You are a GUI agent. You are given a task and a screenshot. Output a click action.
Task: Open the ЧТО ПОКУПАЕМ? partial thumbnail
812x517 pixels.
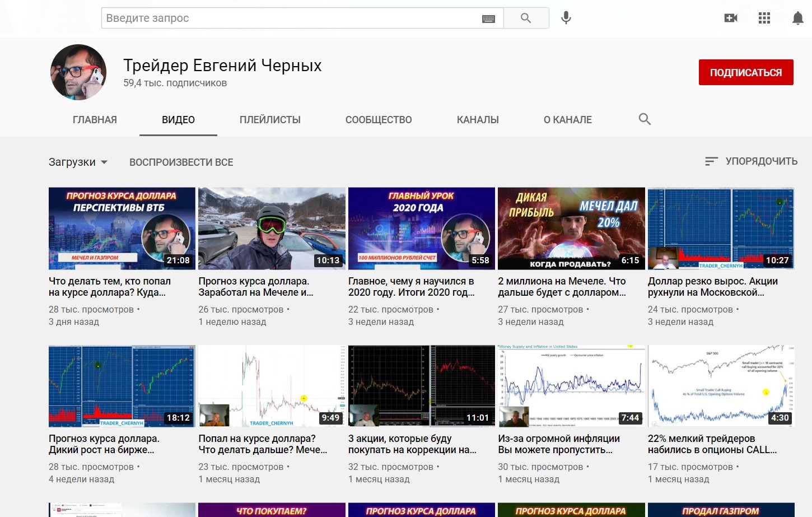(x=272, y=510)
